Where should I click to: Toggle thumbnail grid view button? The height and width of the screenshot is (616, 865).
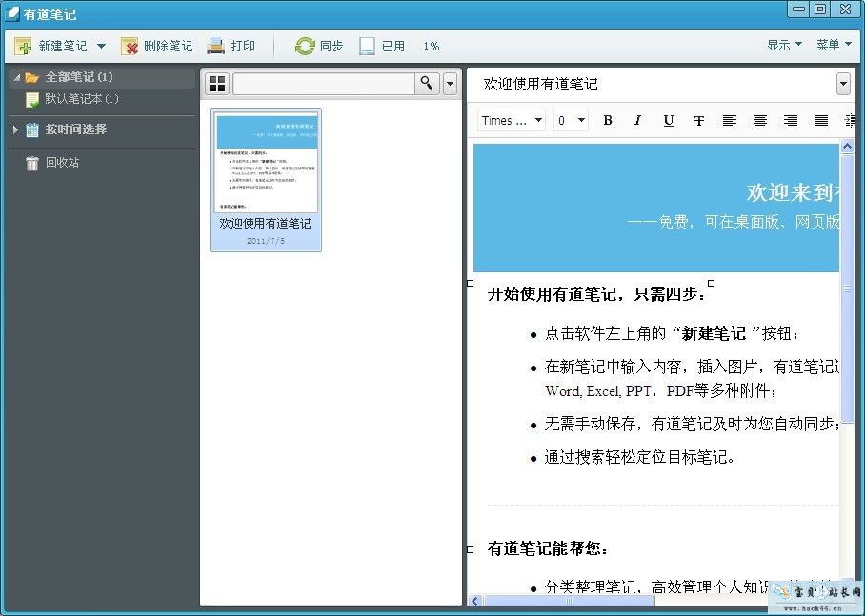coord(217,84)
